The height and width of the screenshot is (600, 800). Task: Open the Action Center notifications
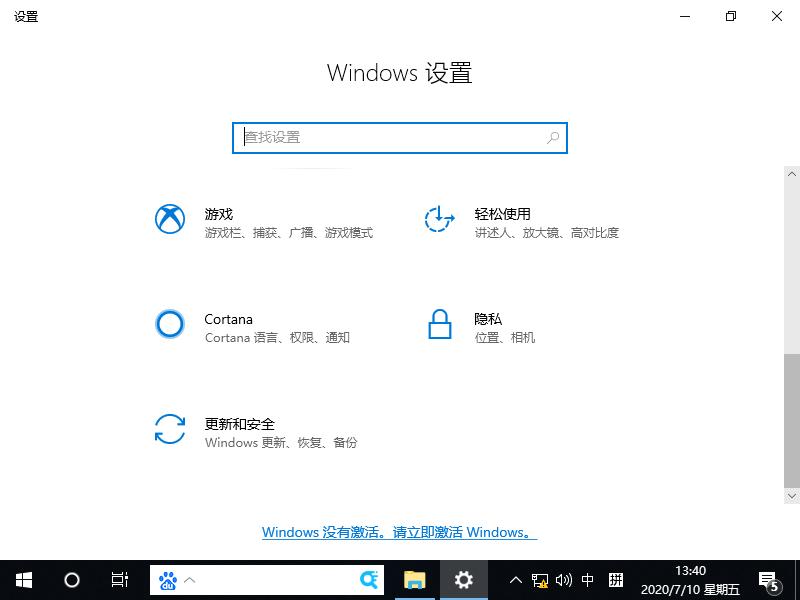coord(772,580)
